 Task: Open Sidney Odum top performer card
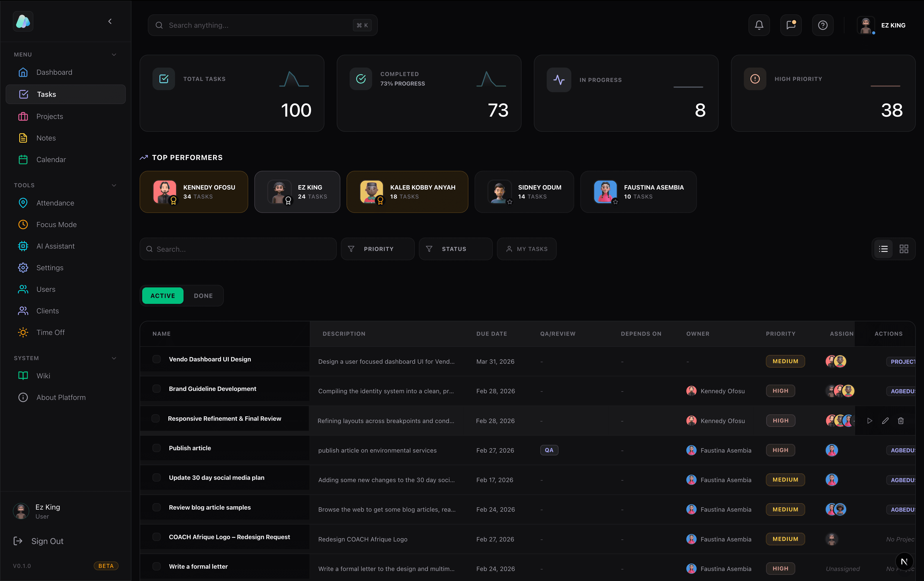click(524, 192)
